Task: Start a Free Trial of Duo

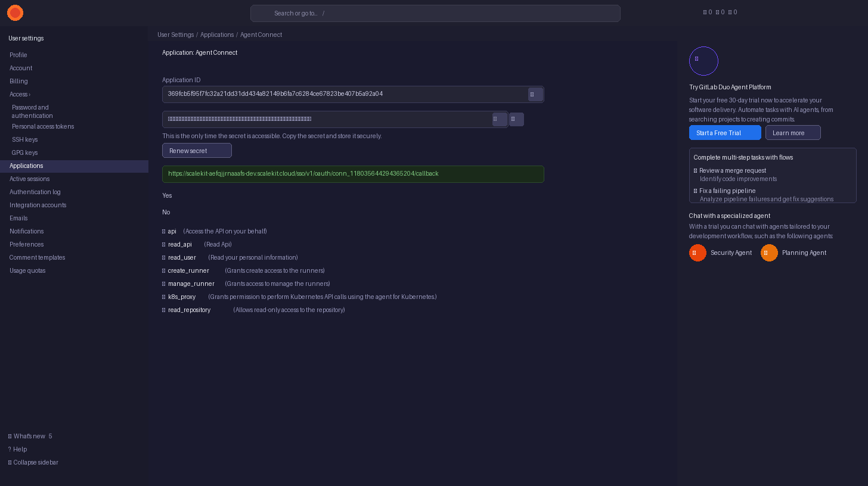Action: 725,133
